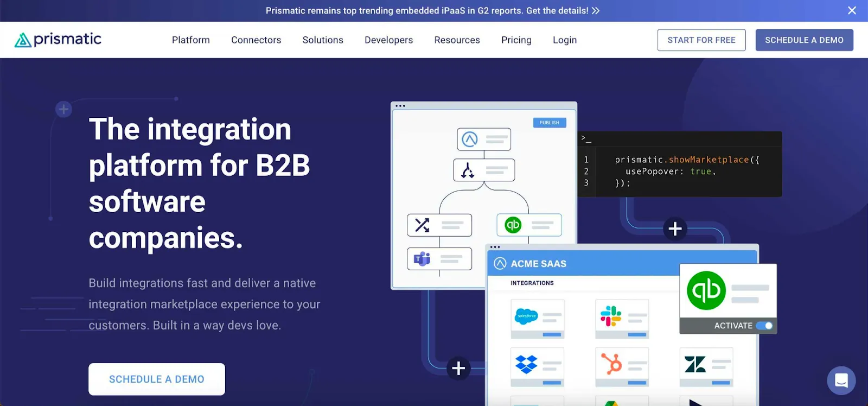This screenshot has height=406, width=868.
Task: Select the Zendesk integration tile
Action: pyautogui.click(x=706, y=367)
